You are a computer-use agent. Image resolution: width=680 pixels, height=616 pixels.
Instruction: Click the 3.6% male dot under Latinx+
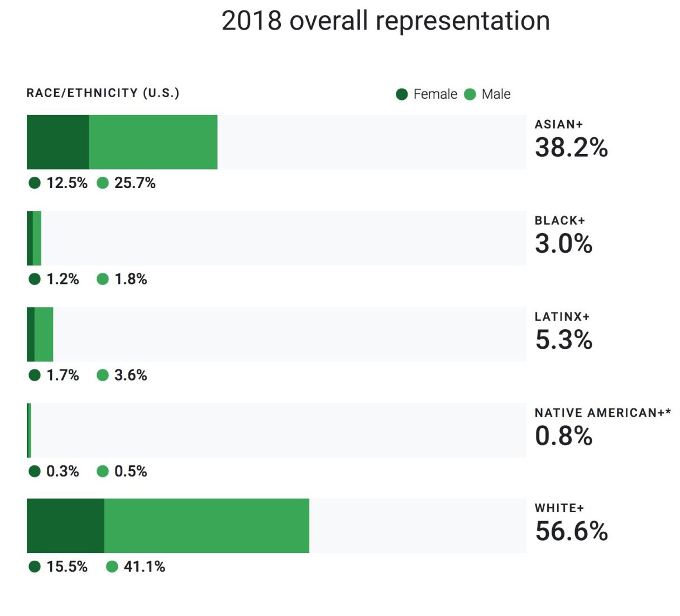pyautogui.click(x=103, y=375)
